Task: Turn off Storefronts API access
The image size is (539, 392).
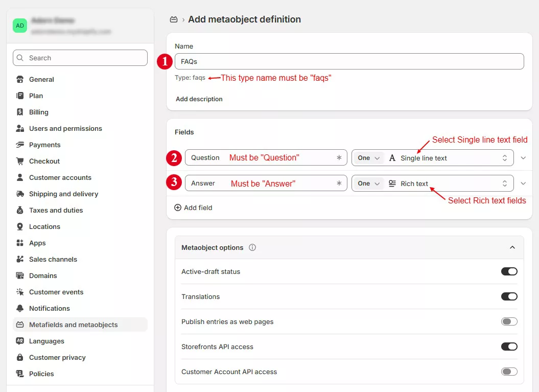Action: (509, 346)
